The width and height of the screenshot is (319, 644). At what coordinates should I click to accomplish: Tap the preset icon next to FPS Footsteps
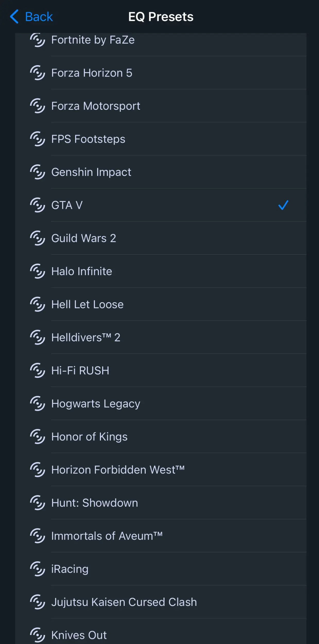tap(38, 139)
